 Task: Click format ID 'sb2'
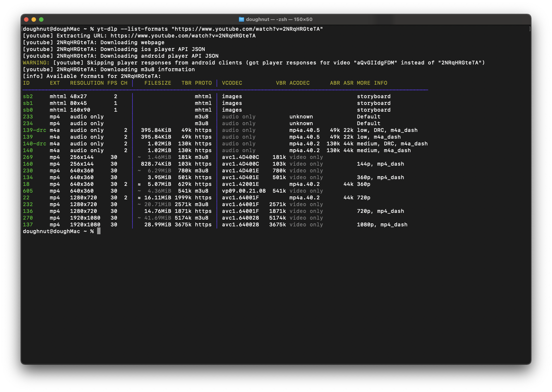(x=28, y=96)
